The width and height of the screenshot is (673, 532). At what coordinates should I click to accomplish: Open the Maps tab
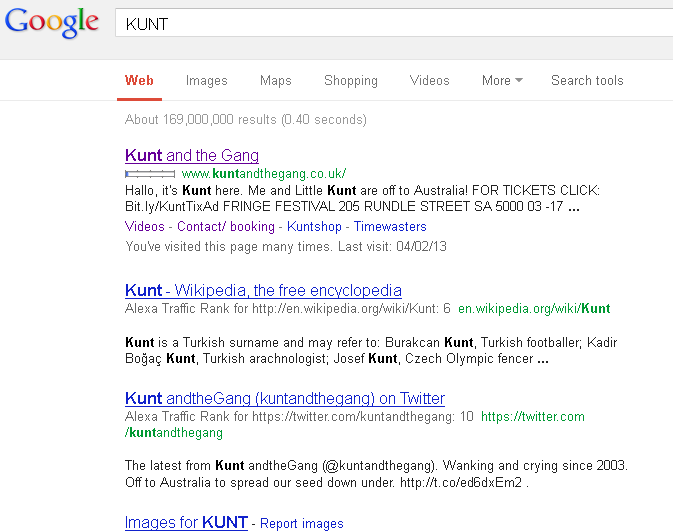(x=276, y=81)
